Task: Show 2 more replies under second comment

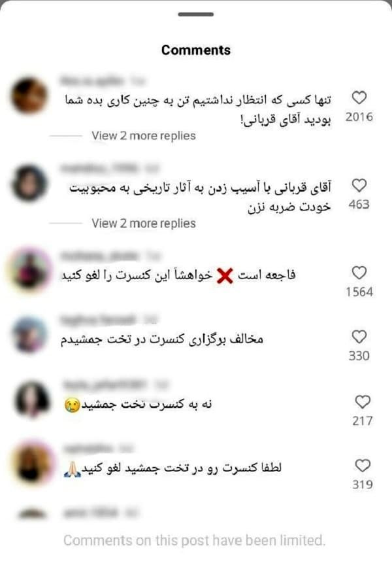Action: click(144, 224)
